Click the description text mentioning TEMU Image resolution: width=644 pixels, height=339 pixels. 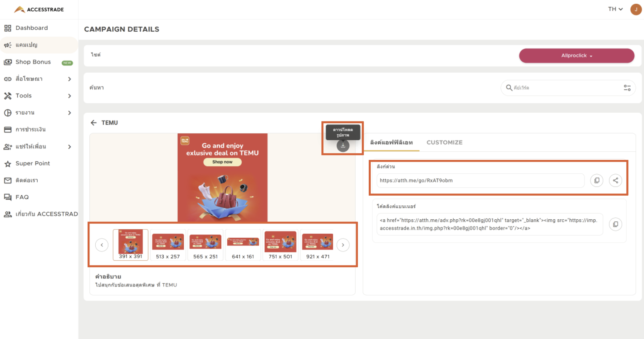tap(136, 285)
